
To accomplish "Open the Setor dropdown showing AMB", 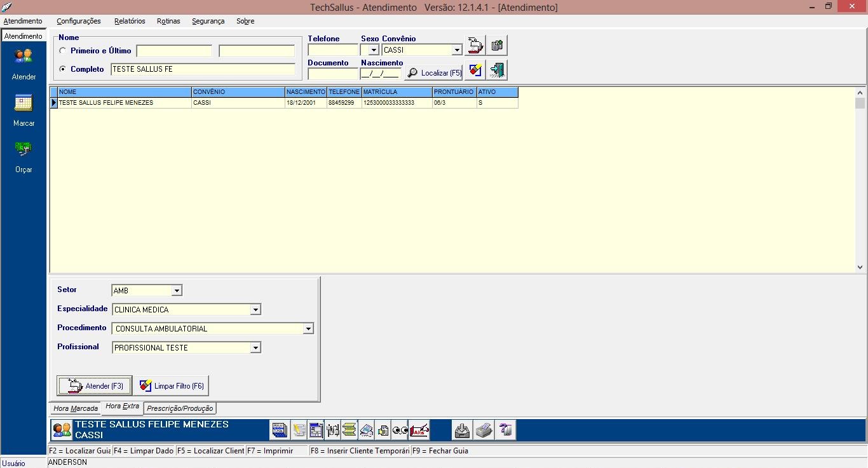I will [x=177, y=291].
